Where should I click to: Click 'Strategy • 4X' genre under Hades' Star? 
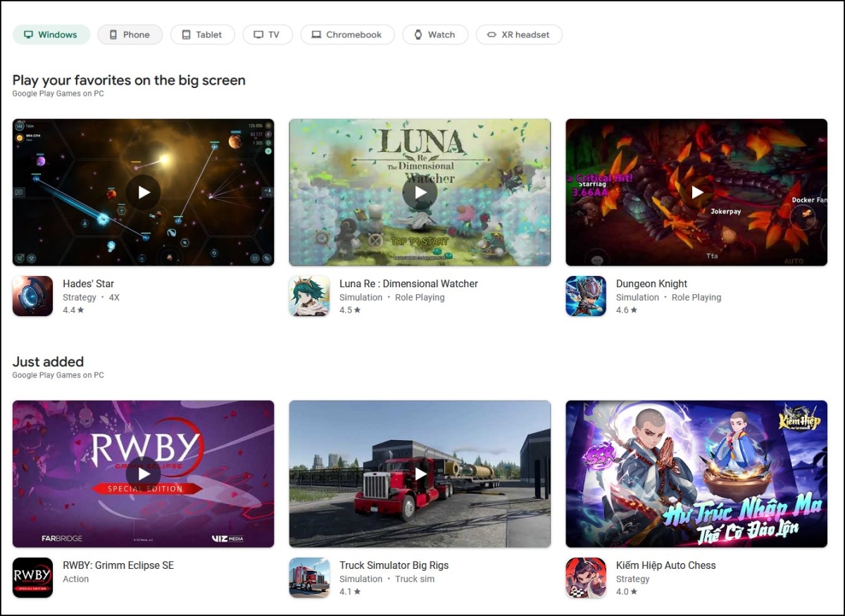(91, 297)
